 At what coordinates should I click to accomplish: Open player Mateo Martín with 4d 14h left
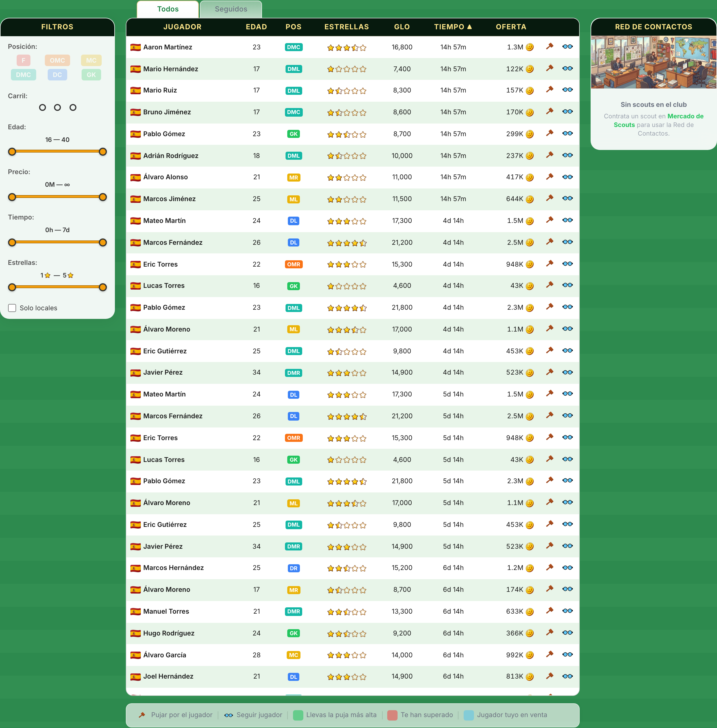point(164,221)
